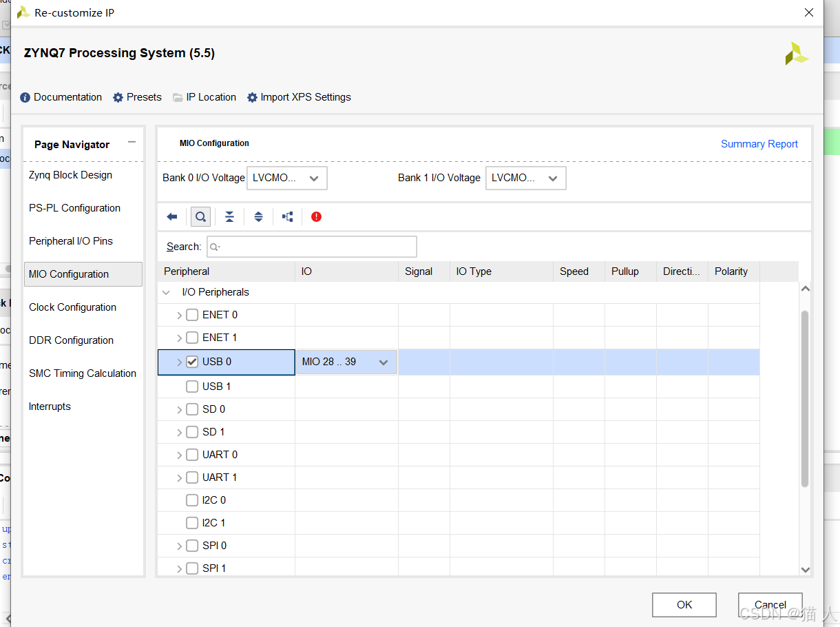840x627 pixels.
Task: Go to SMC Timing Calculation page
Action: tap(83, 373)
